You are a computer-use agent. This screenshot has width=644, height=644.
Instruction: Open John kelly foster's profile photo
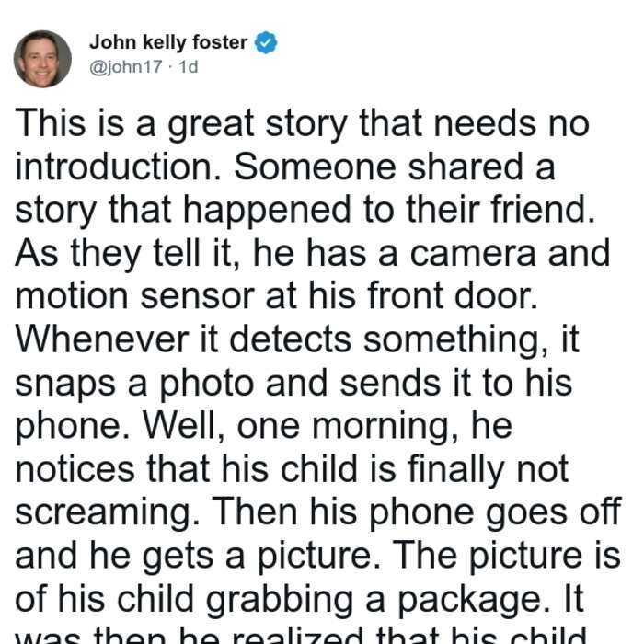click(x=42, y=59)
